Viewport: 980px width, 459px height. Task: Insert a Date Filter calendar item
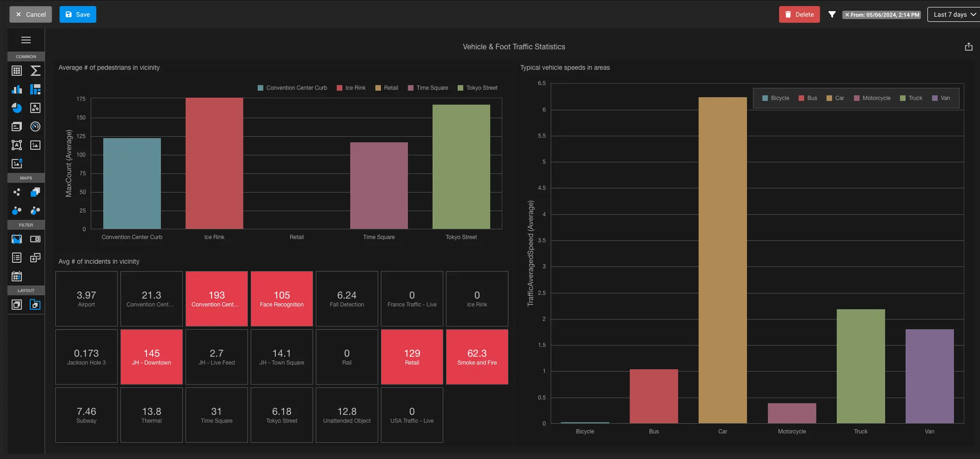(17, 276)
